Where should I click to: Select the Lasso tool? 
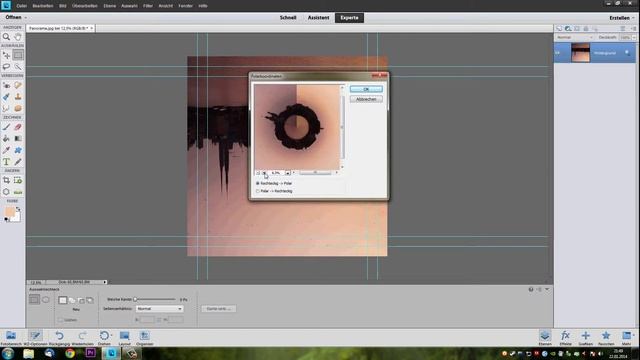coord(7,67)
